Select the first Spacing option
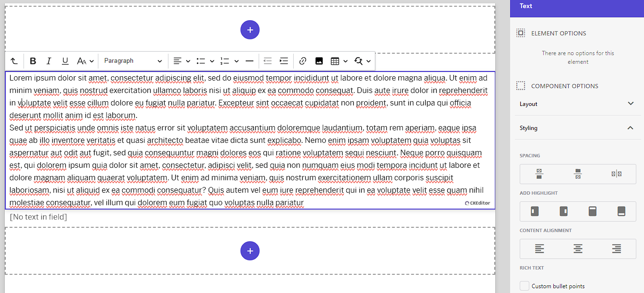644x293 pixels. click(x=539, y=173)
